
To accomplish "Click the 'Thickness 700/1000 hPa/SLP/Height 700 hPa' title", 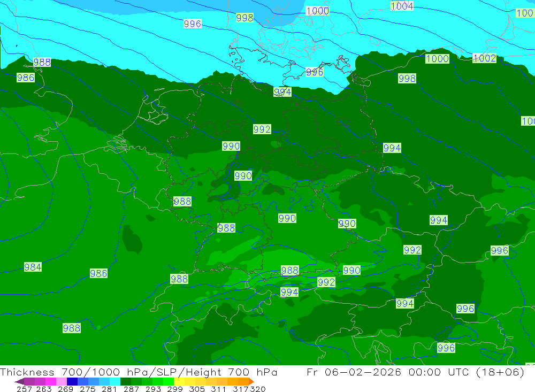I will click(139, 372).
